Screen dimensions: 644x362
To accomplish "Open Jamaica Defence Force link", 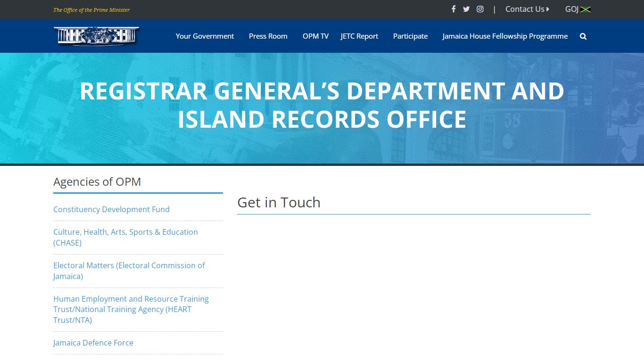I will 93,343.
